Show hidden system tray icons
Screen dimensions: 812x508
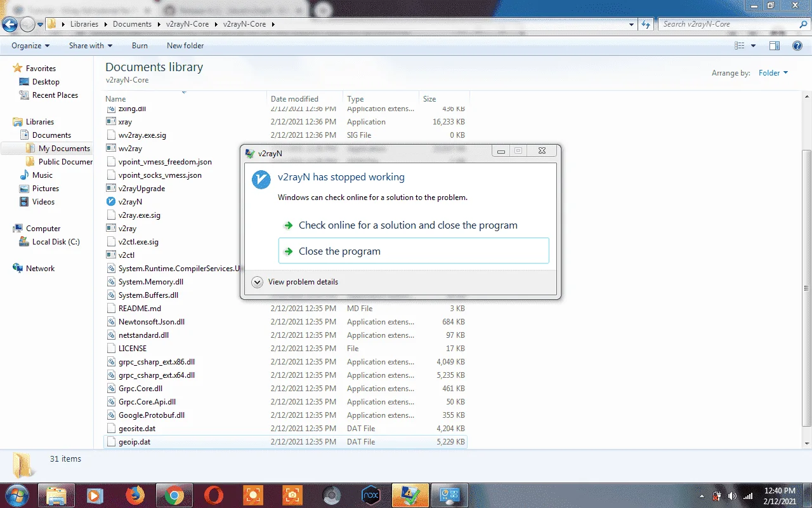click(702, 496)
